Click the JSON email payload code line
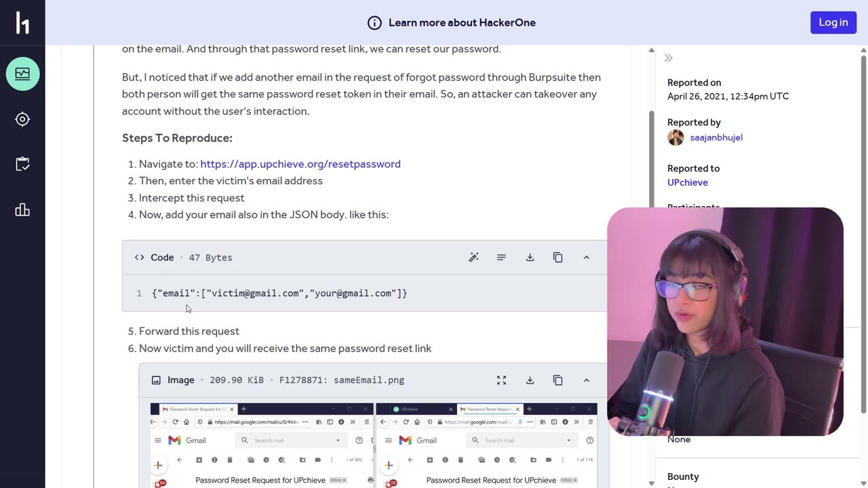Viewport: 868px width, 488px height. click(x=279, y=293)
